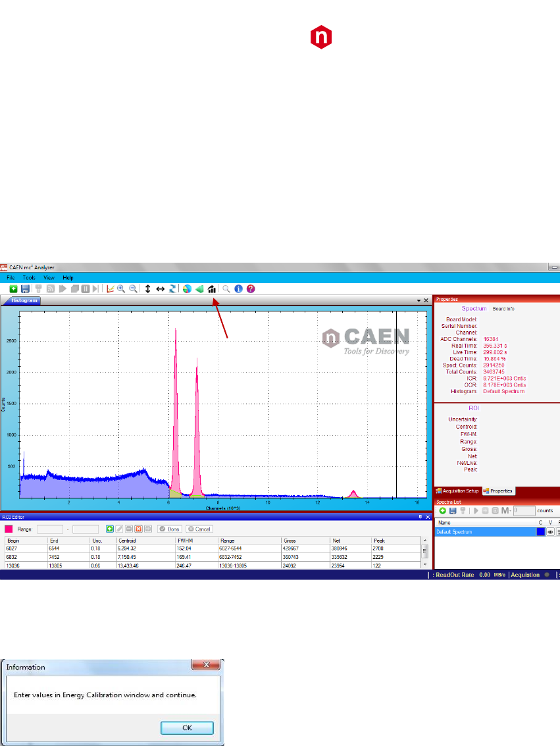Click the green add spectrum icon in main toolbar
Viewport: 560px width, 746px height.
(x=13, y=289)
